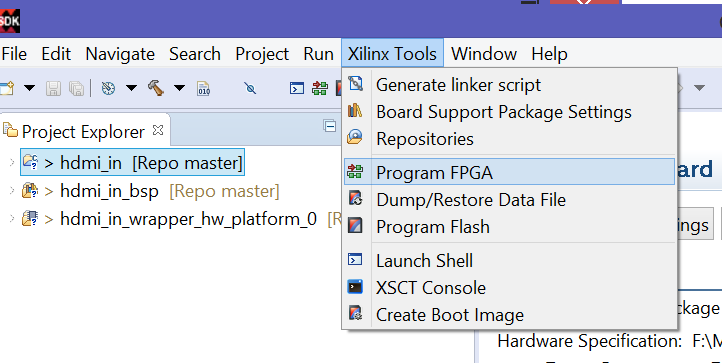
Task: Expand hdmi_in_wrapper_hw_platform_0 node
Action: 12,218
